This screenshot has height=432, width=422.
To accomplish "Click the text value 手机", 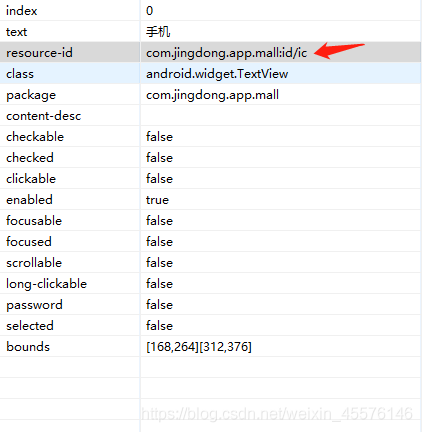I will (x=158, y=32).
